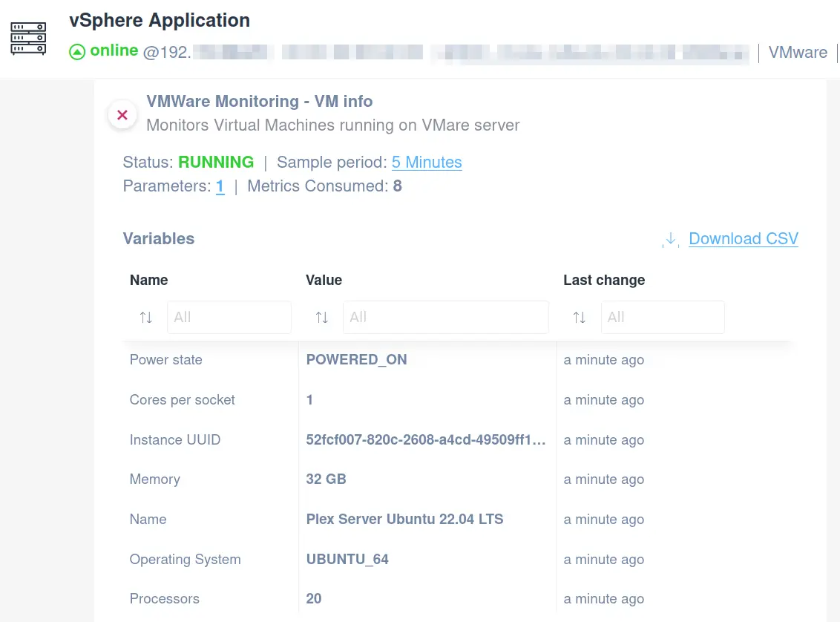Click the truncated Instance UUID value
The height and width of the screenshot is (622, 840).
point(427,439)
